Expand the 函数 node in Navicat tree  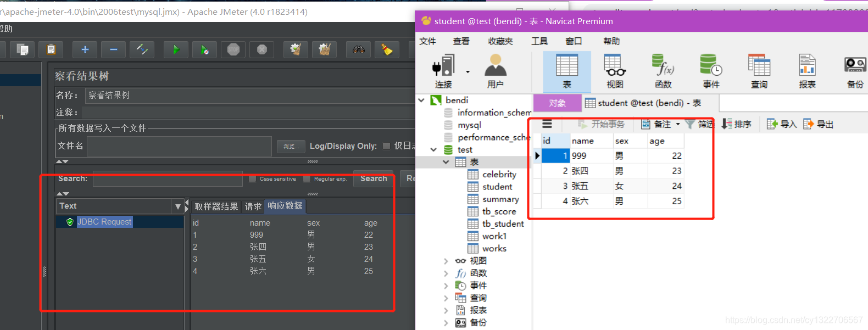446,273
